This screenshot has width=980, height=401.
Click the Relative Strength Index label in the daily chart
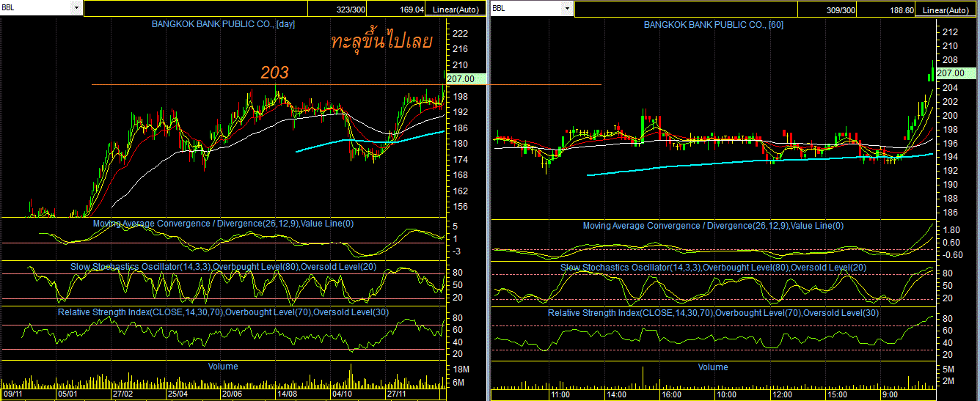click(x=223, y=312)
